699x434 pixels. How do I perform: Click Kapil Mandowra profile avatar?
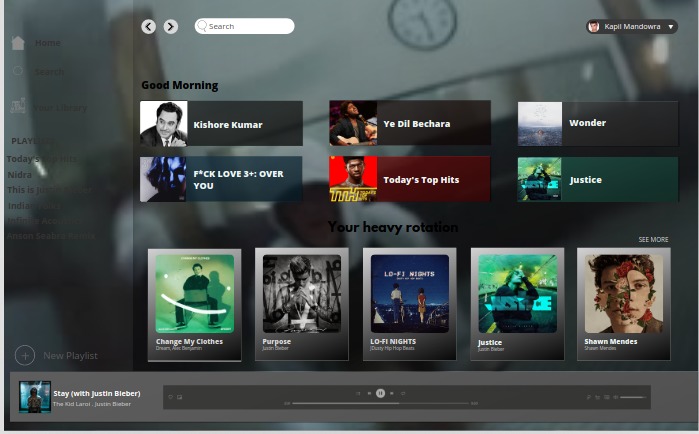point(593,27)
